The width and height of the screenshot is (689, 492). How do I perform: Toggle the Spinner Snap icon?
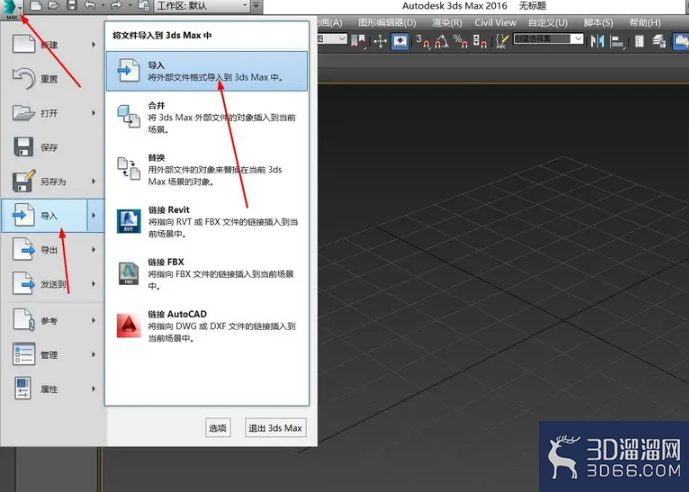[479, 41]
